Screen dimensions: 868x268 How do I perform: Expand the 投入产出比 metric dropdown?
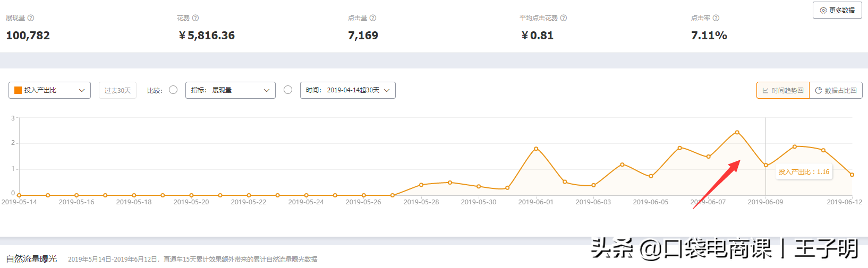click(x=49, y=90)
